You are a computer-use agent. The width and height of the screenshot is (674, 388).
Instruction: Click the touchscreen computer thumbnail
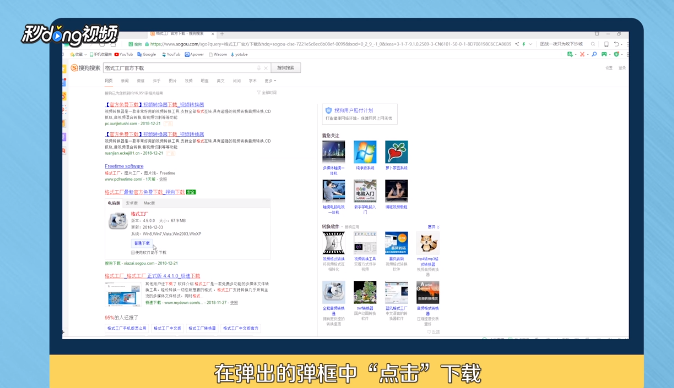pos(334,191)
